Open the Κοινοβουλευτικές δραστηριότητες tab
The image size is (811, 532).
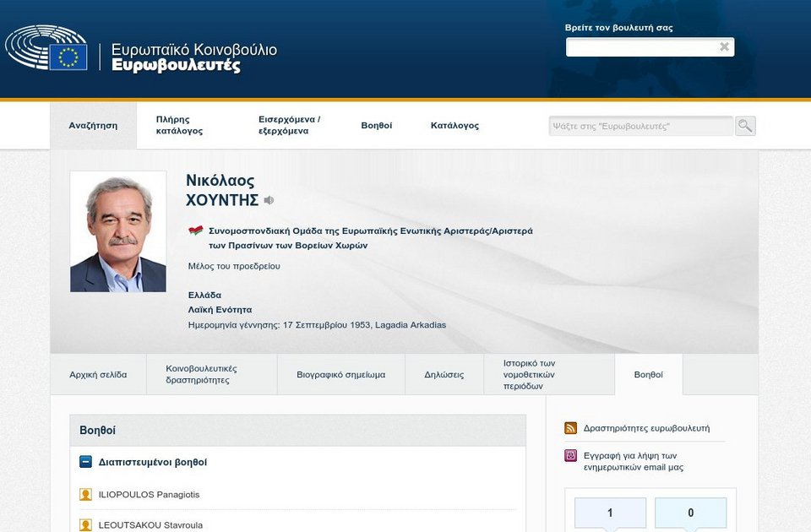[212, 374]
